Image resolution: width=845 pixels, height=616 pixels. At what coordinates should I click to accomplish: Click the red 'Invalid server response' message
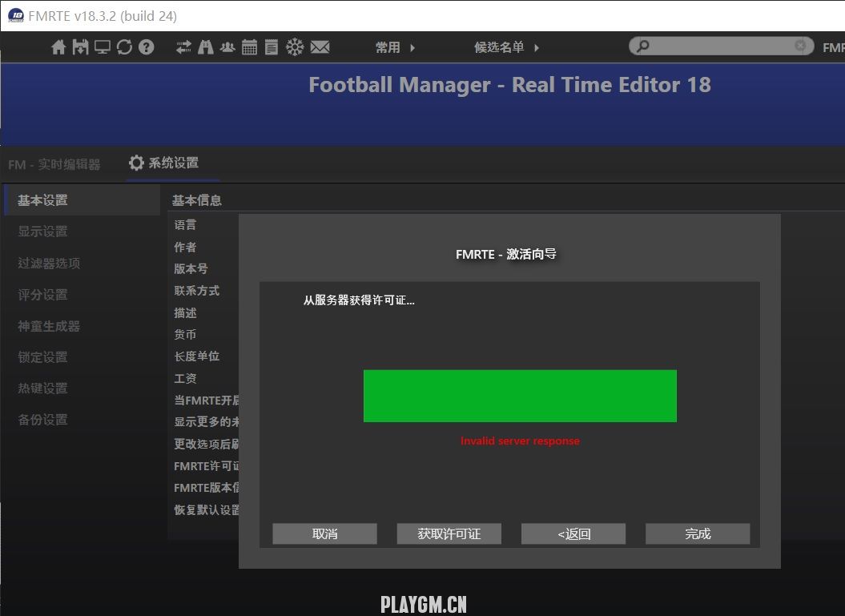520,441
